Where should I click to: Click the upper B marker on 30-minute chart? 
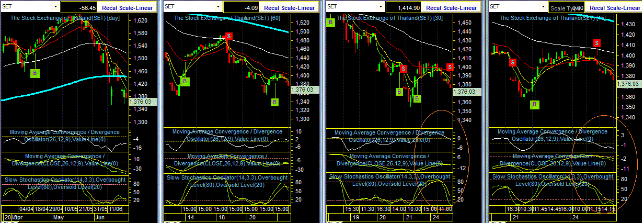(399, 92)
